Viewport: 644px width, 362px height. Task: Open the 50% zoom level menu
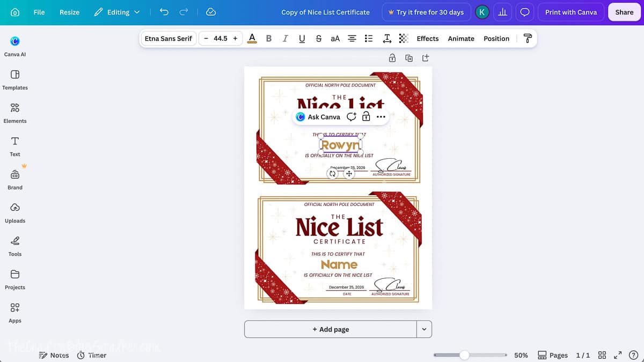(x=521, y=355)
